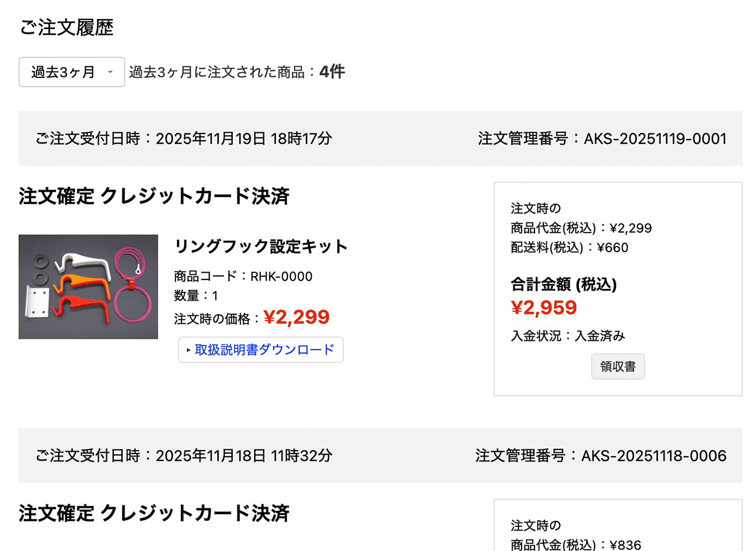Click the ring hook kit product photo
Viewport: 756px width, 551px height.
(88, 287)
